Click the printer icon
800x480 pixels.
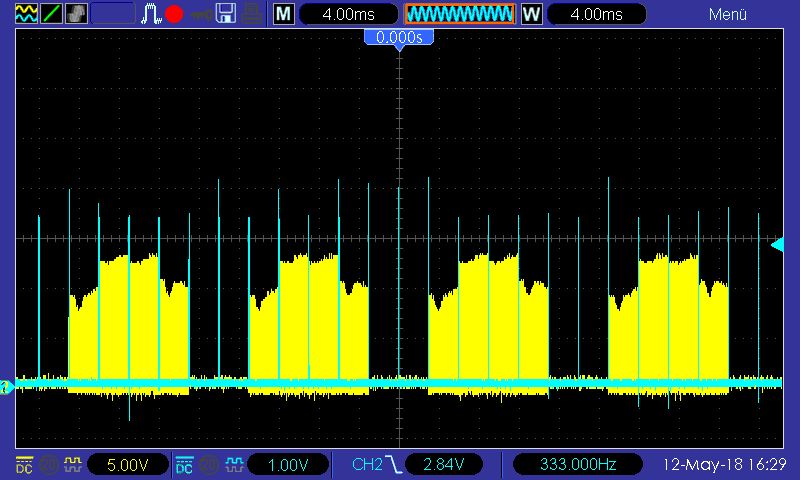(252, 14)
